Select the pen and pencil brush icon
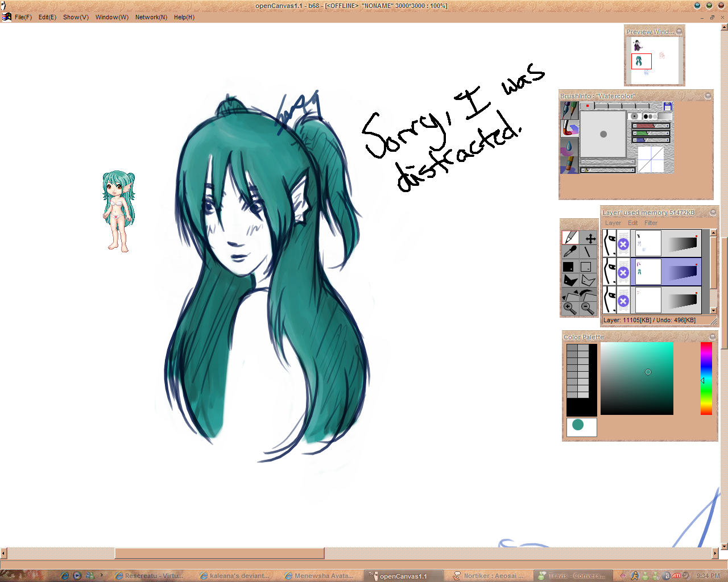Screen dimensions: 728x582 [569, 110]
